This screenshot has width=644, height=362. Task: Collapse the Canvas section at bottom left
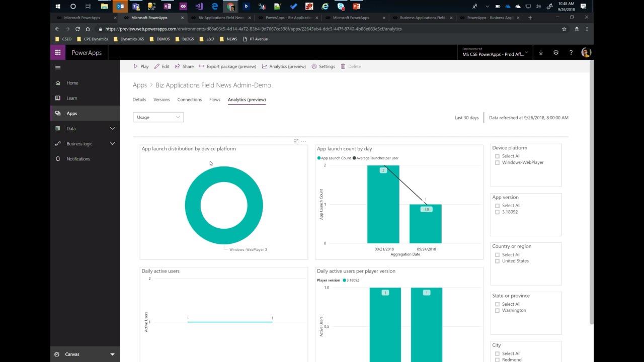(113, 354)
